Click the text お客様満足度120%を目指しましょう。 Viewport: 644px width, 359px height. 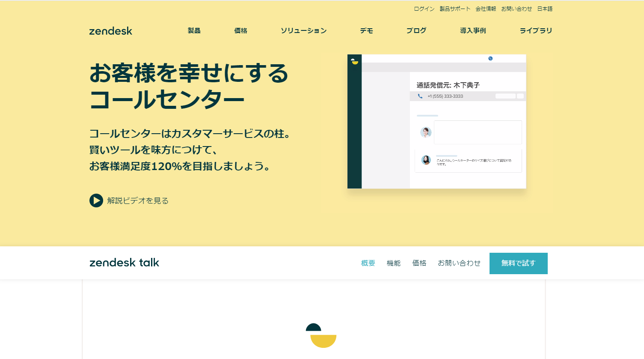181,166
